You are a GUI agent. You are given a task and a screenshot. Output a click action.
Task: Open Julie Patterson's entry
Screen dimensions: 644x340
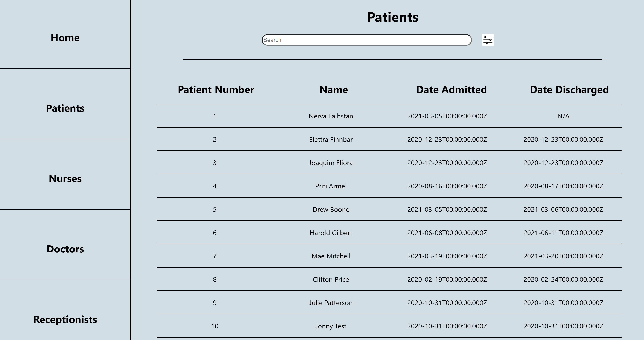pyautogui.click(x=331, y=303)
